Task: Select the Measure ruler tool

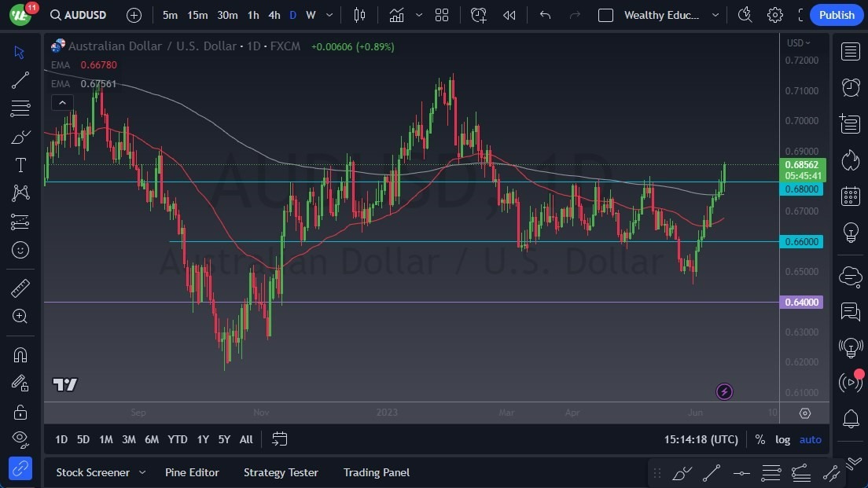Action: click(x=20, y=288)
